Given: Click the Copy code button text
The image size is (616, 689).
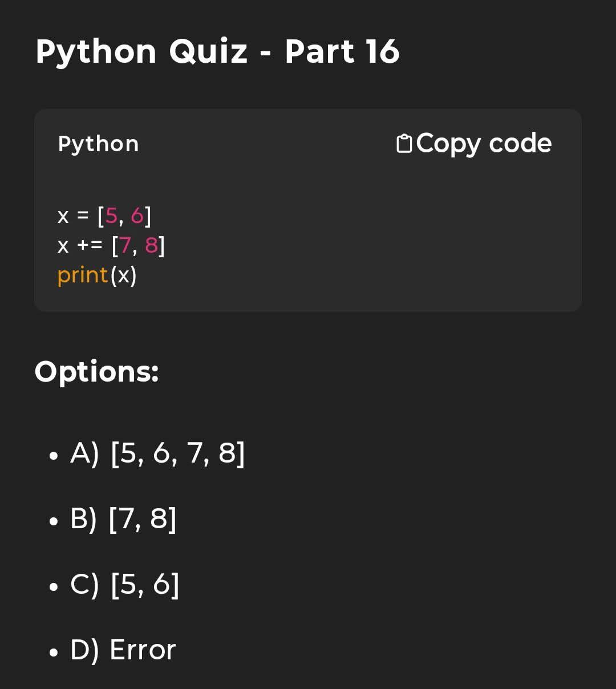Looking at the screenshot, I should coord(484,143).
